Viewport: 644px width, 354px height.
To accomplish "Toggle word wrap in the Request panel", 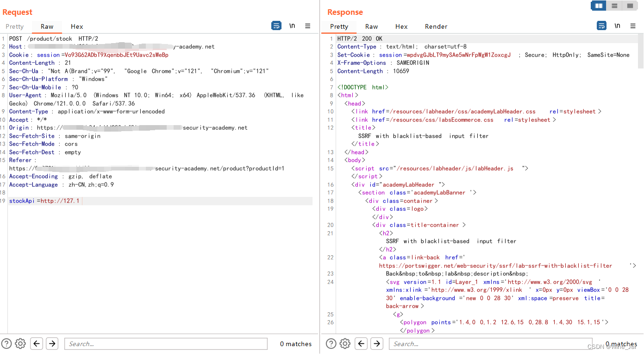I will (276, 26).
